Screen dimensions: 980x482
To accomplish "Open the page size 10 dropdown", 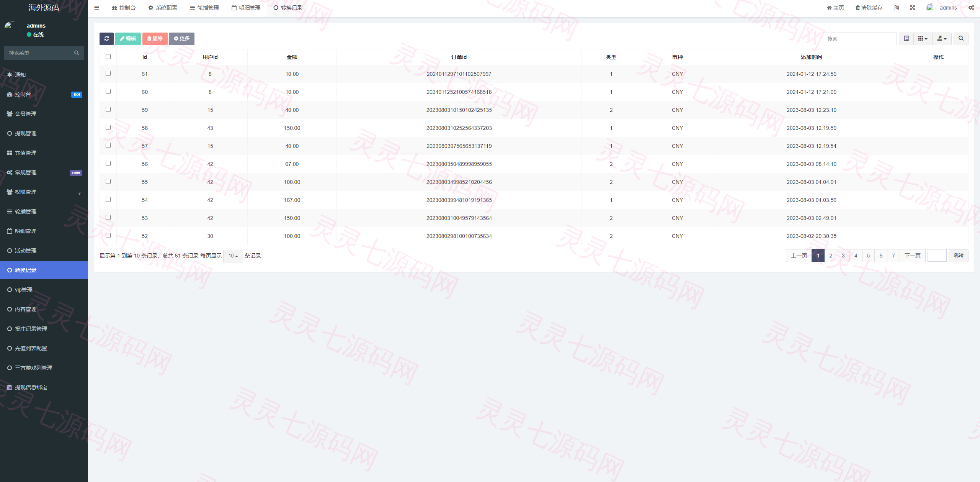I will tap(233, 256).
